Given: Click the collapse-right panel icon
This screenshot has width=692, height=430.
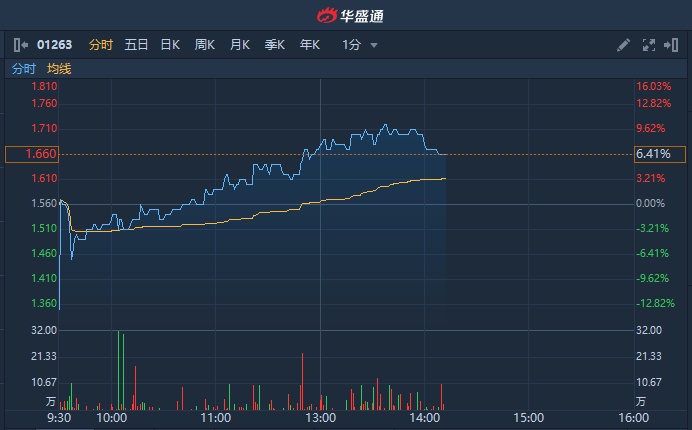Looking at the screenshot, I should pyautogui.click(x=671, y=45).
